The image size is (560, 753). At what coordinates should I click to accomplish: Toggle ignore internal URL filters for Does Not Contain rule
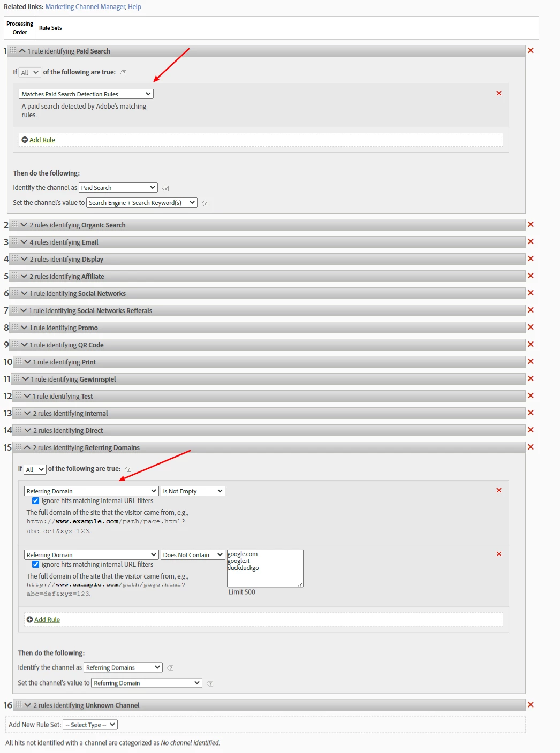[35, 565]
